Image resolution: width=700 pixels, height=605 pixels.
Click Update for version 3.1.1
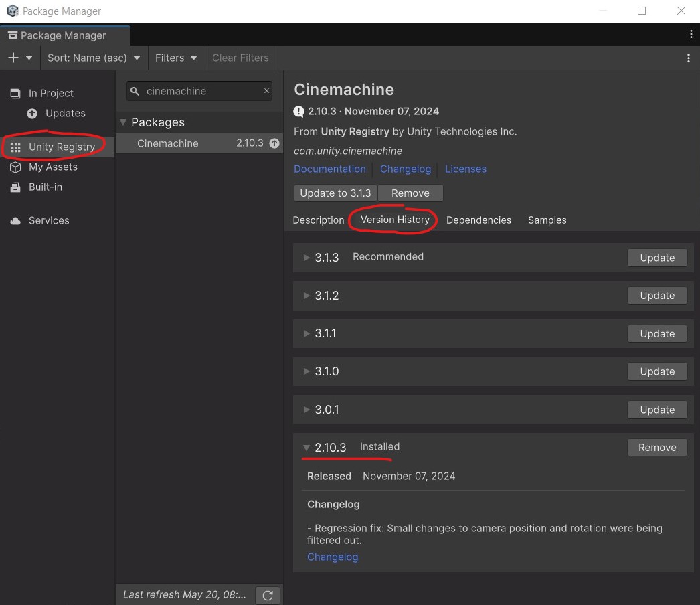coord(657,333)
